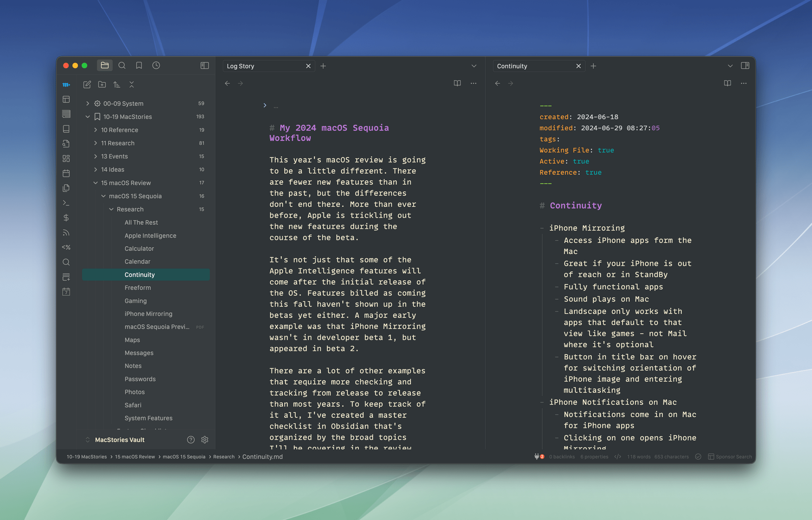Switch to the Log Story tab
Viewport: 812px width, 520px height.
254,66
